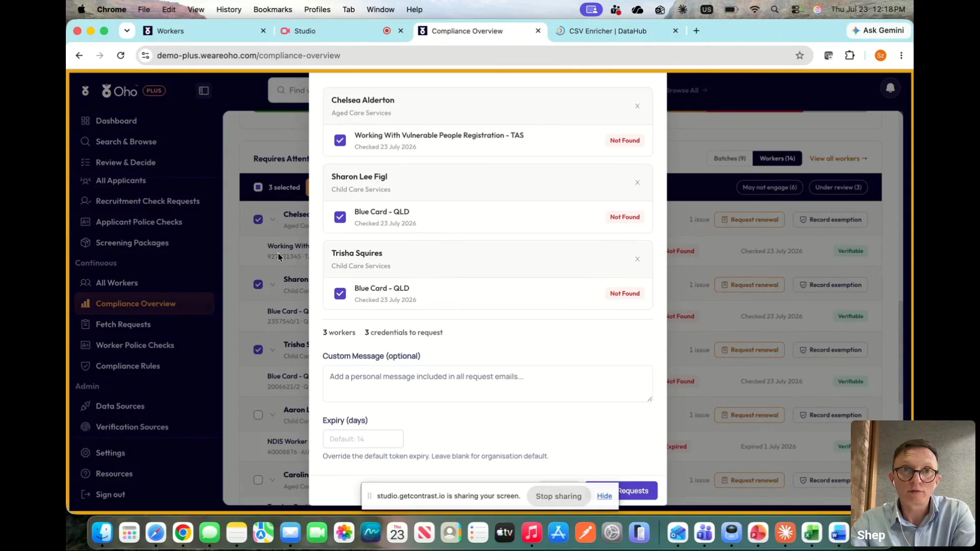Click the Search & Browse magnifier icon
Image resolution: width=980 pixels, height=551 pixels.
[85, 141]
